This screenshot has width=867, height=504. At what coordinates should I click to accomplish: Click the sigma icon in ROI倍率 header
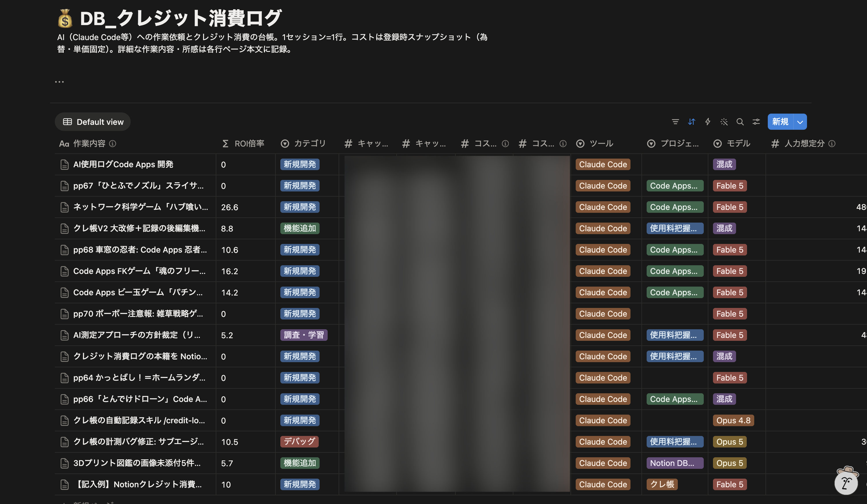pyautogui.click(x=225, y=144)
